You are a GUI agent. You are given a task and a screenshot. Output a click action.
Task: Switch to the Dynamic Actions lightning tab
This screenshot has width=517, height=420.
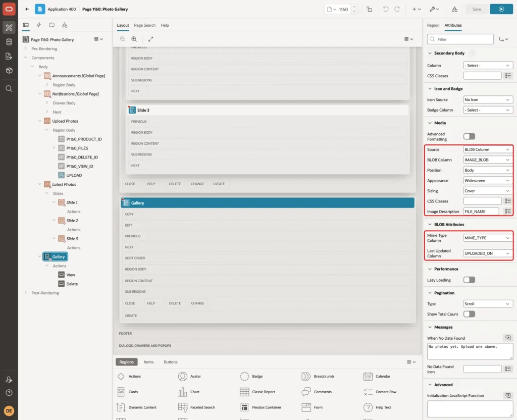click(x=38, y=25)
